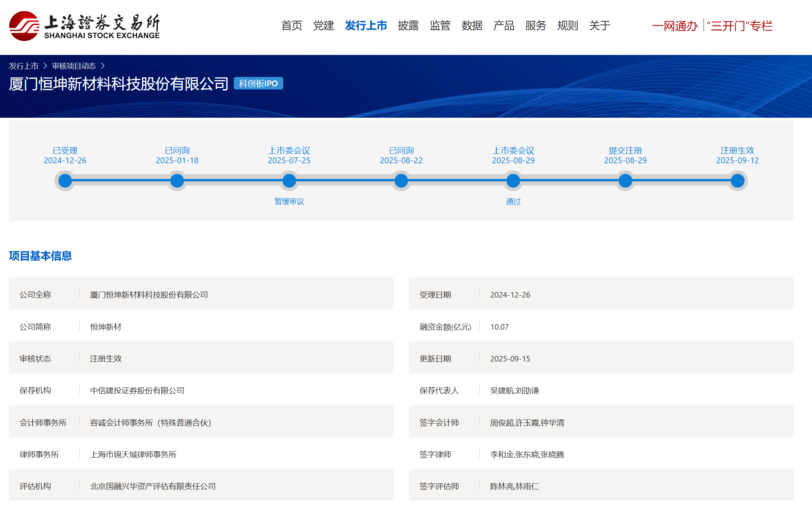Click the chevron after 审核项目动态 breadcrumb
This screenshot has height=511, width=812.
point(103,66)
